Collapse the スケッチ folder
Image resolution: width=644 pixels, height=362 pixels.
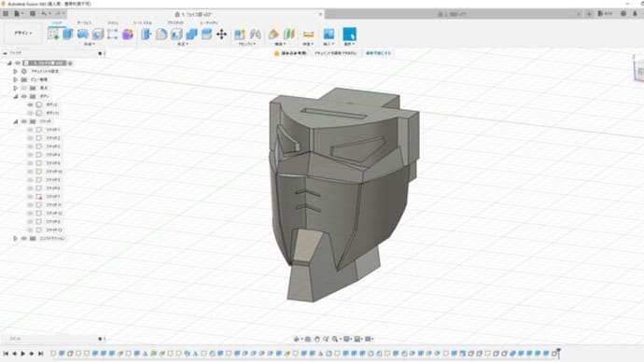16,121
